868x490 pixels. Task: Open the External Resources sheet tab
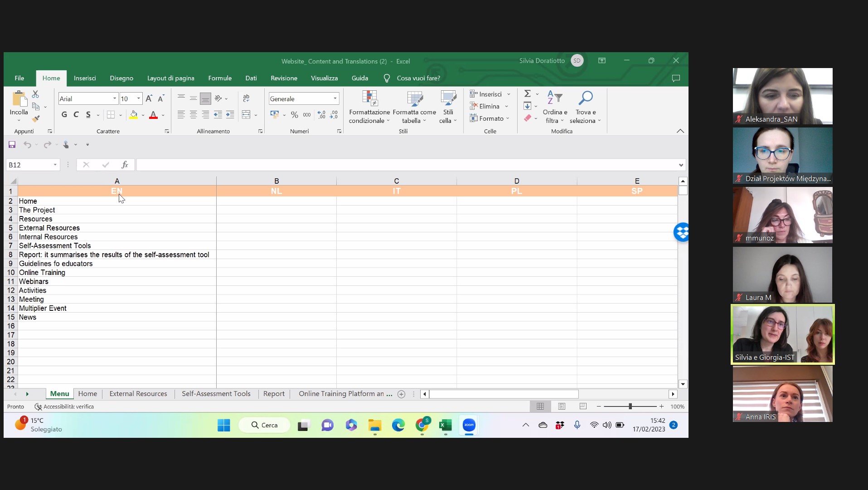(138, 394)
